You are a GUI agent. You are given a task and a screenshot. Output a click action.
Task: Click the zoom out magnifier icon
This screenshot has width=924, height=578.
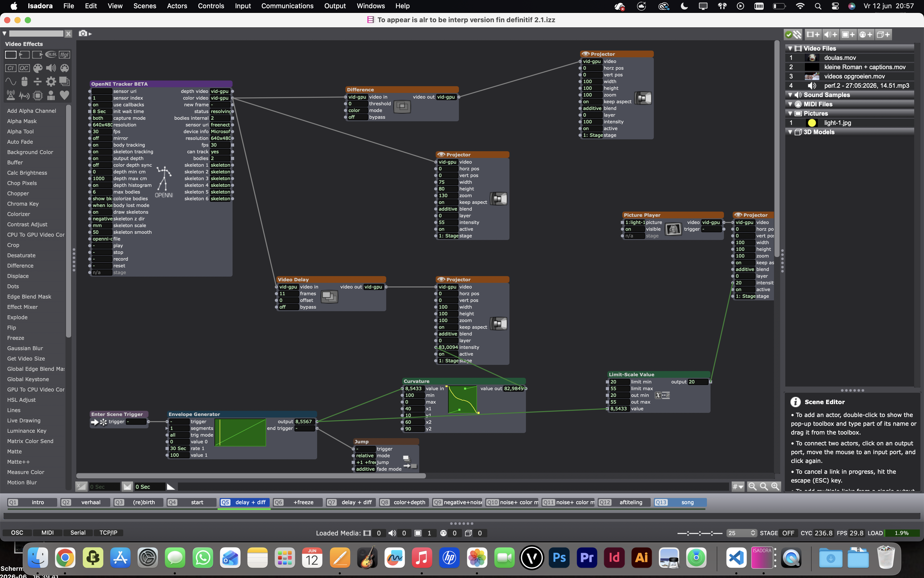753,486
